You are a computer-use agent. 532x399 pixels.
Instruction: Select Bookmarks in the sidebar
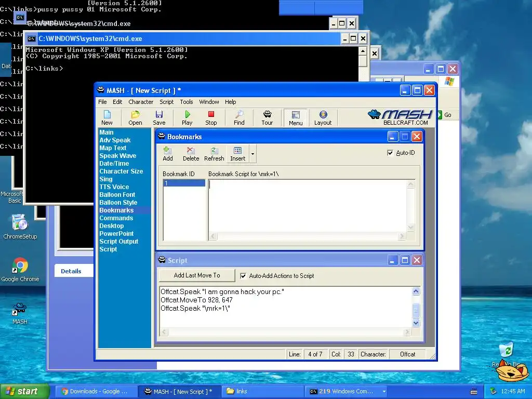[x=116, y=210]
